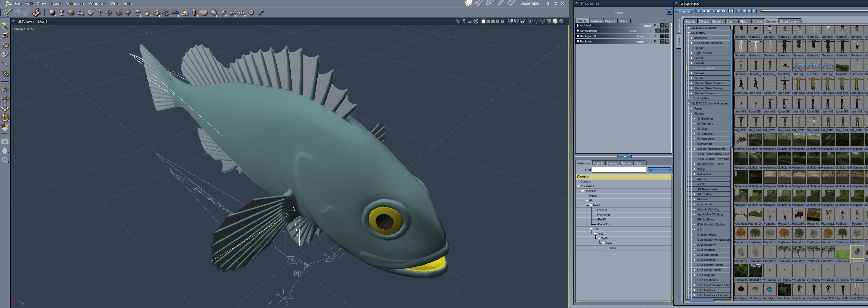Insert a plant tree object
This screenshot has height=308, width=868.
pyautogui.click(x=128, y=12)
